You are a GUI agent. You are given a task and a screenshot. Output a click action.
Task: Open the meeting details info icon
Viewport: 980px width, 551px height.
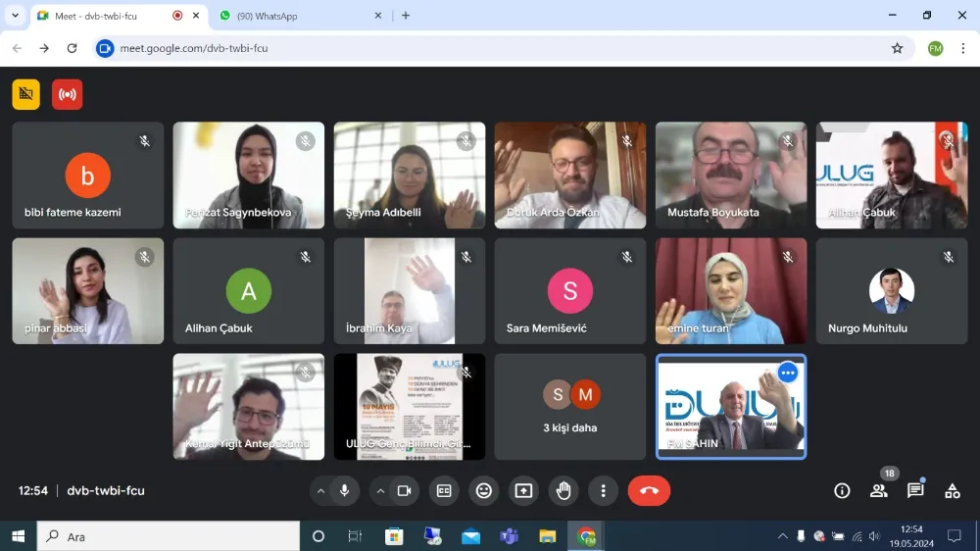pos(842,491)
